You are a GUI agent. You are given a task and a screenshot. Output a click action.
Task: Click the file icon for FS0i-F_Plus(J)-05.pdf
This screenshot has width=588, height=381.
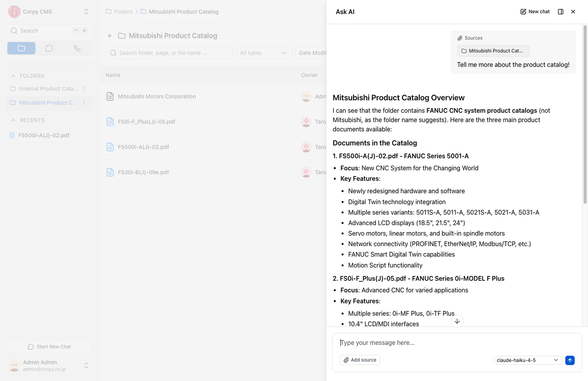(110, 122)
